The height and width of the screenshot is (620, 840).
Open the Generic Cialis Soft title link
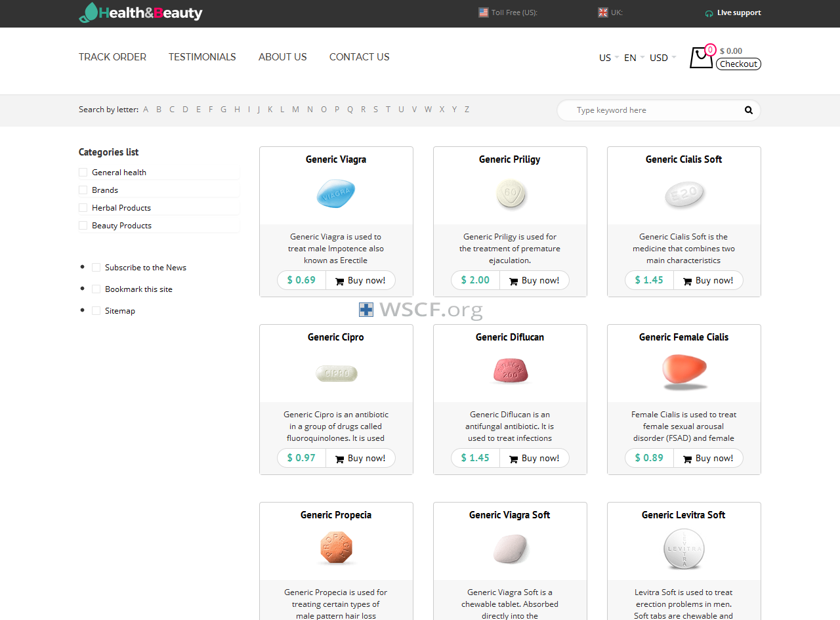tap(684, 159)
